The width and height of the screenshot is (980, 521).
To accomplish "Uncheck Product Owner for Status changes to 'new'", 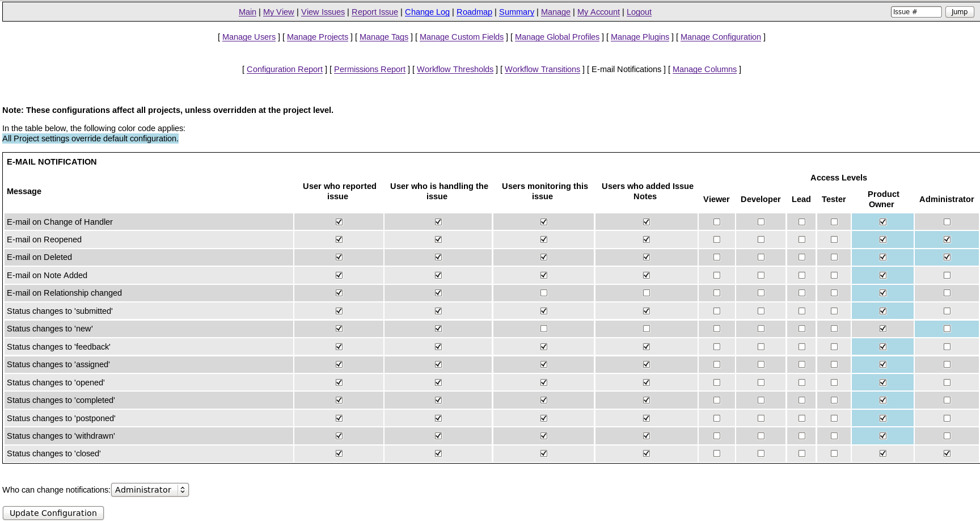I will tap(882, 329).
